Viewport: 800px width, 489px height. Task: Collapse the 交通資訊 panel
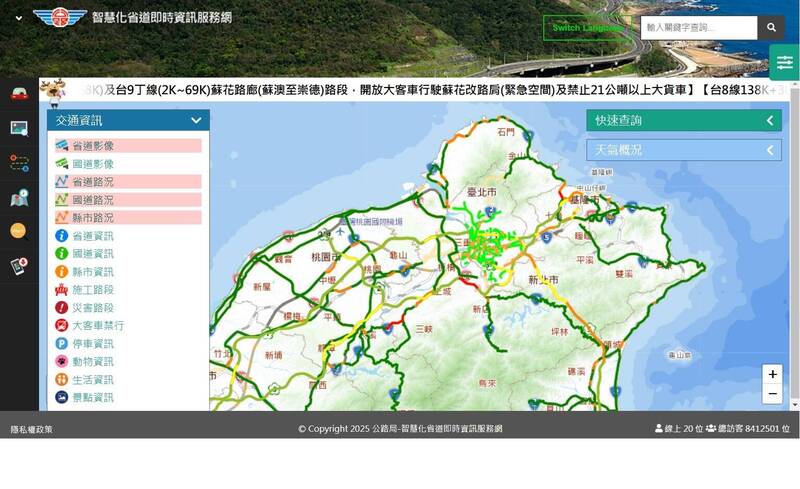(196, 121)
